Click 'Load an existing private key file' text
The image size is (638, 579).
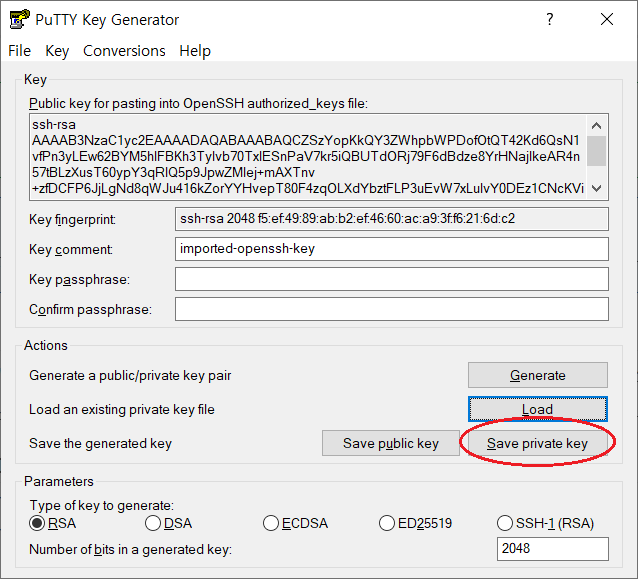122,409
